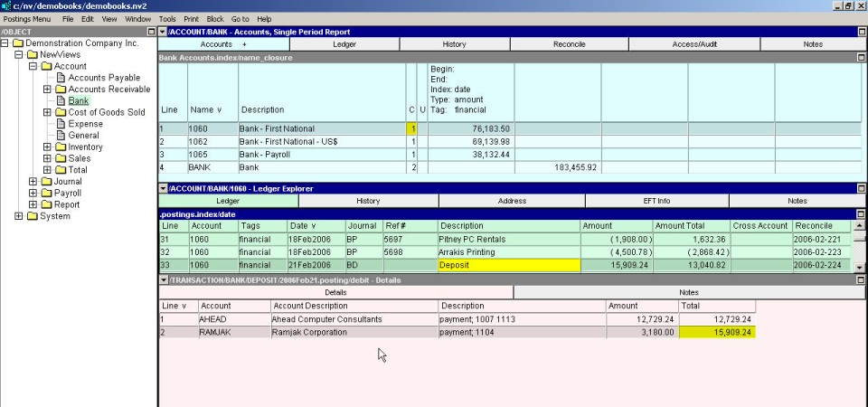The image size is (868, 407).
Task: Click maximize icon on Accounts Single Period Report bar
Action: (x=861, y=32)
